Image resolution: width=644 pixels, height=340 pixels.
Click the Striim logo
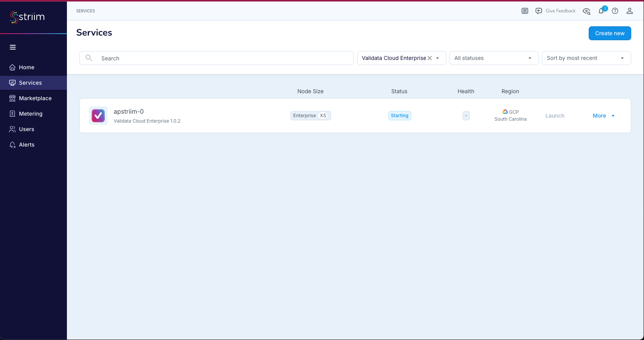(x=27, y=17)
